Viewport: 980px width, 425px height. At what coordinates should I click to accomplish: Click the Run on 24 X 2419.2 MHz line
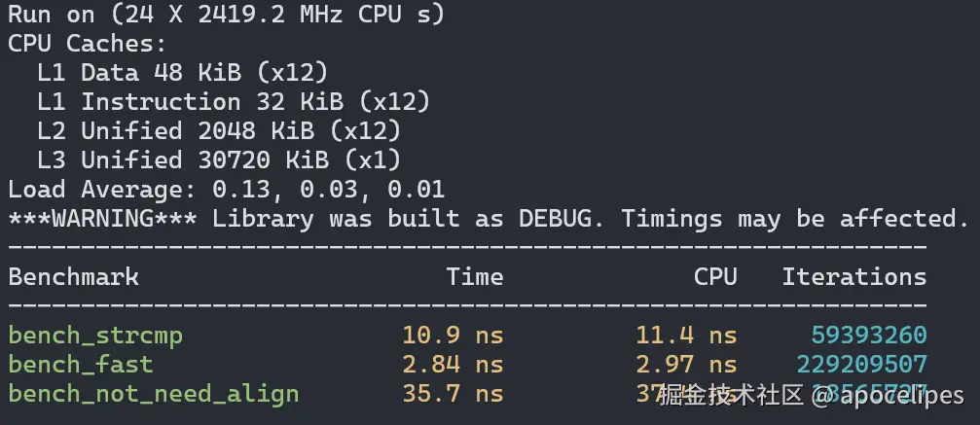coord(226,15)
